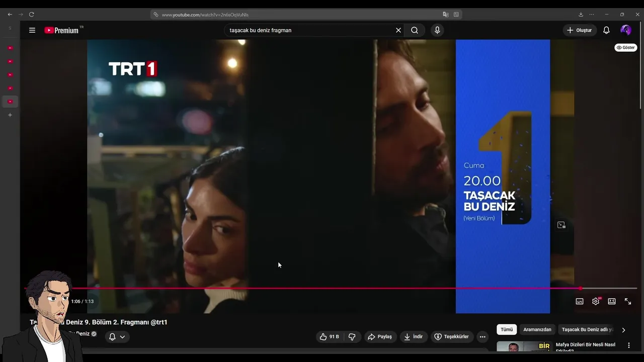Open the notifications bell

tap(606, 30)
